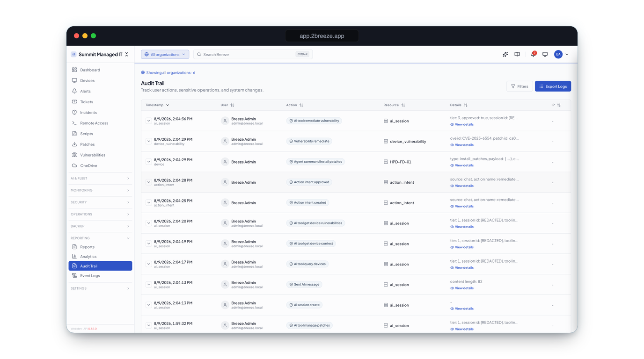The width and height of the screenshot is (644, 359).
Task: Click the Export Logs button
Action: [553, 86]
